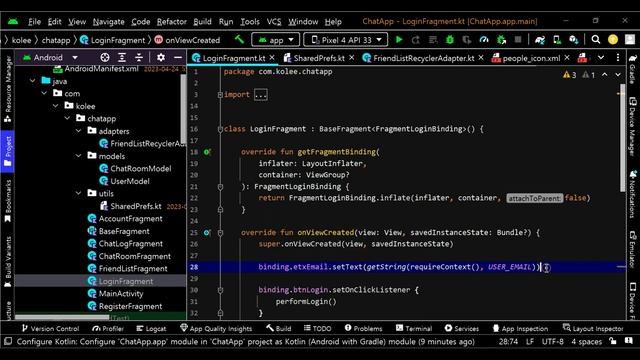The width and height of the screenshot is (640, 360).
Task: Close the FriendListRecyclerAdapter.kt tab
Action: click(481, 58)
